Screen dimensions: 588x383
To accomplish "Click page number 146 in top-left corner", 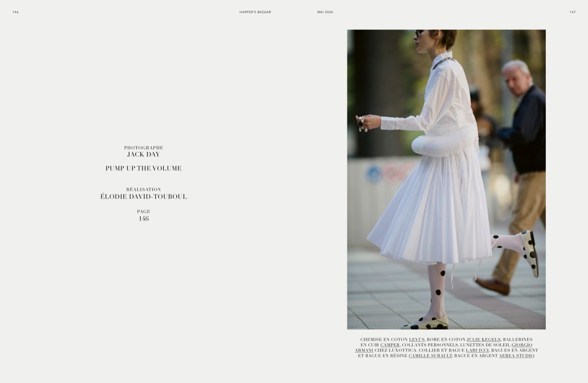I will point(16,12).
